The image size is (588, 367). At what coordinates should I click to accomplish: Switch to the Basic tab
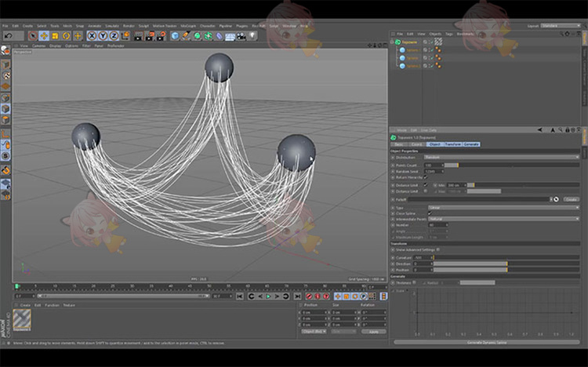tap(399, 144)
